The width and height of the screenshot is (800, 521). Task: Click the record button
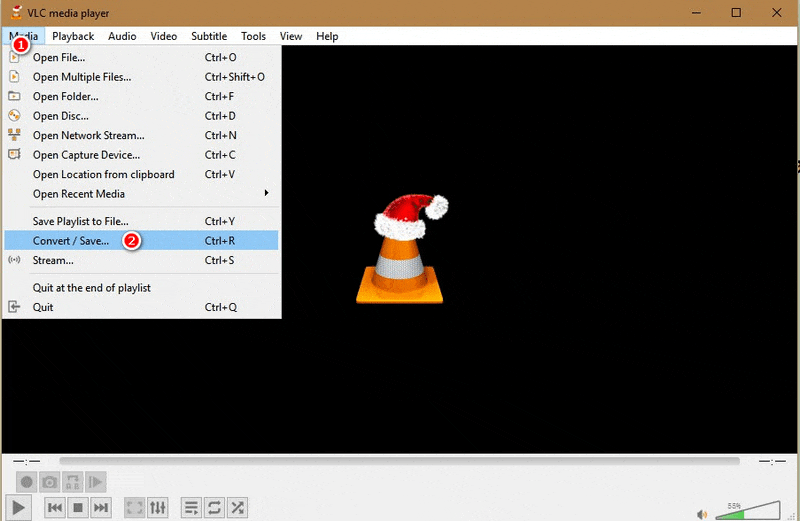(27, 482)
